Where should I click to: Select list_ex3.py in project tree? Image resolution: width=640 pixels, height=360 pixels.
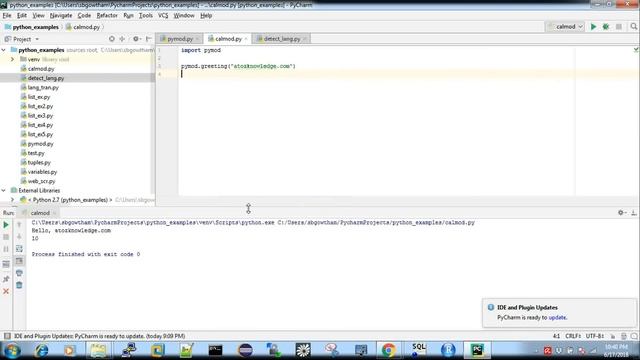(x=40, y=116)
